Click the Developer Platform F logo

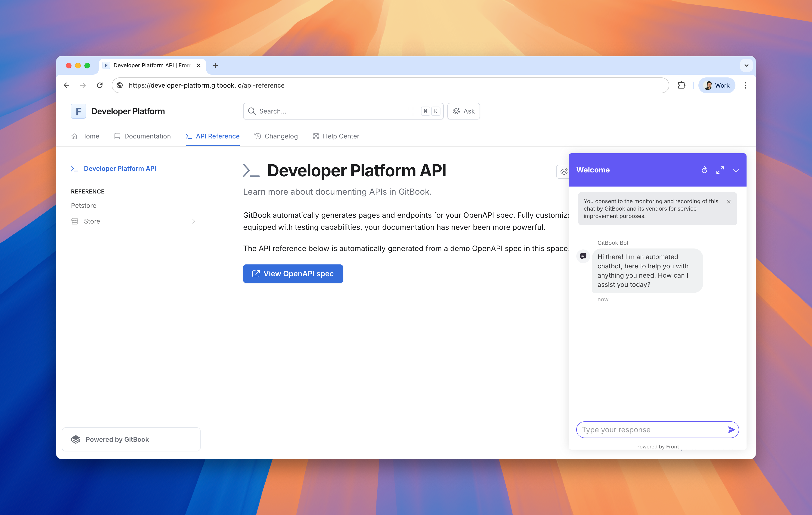point(78,111)
